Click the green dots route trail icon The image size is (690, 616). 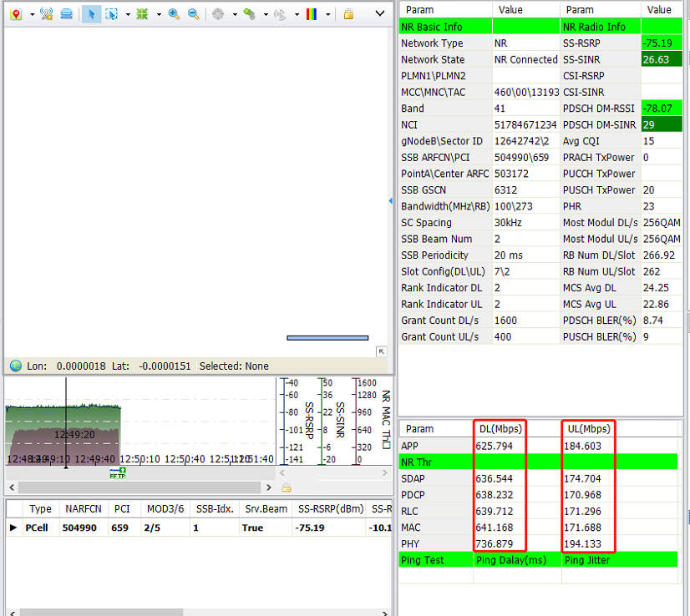pyautogui.click(x=250, y=14)
